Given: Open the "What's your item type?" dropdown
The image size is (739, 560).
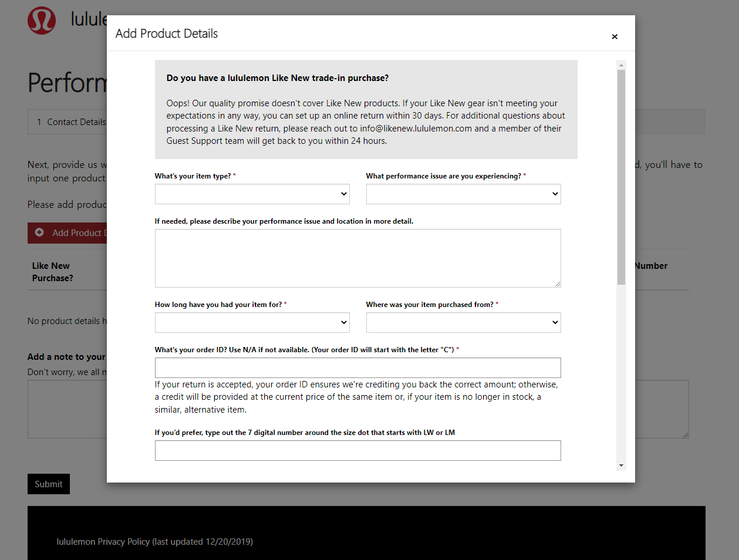Looking at the screenshot, I should point(252,194).
